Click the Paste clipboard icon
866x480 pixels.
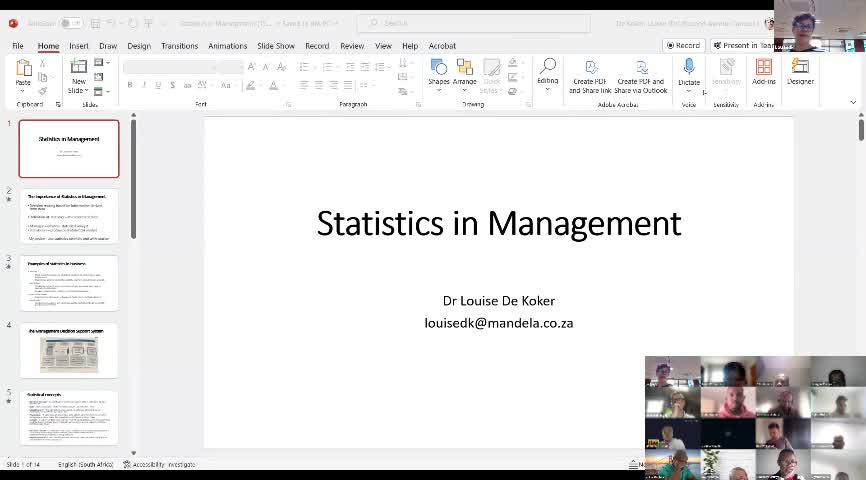pos(23,68)
